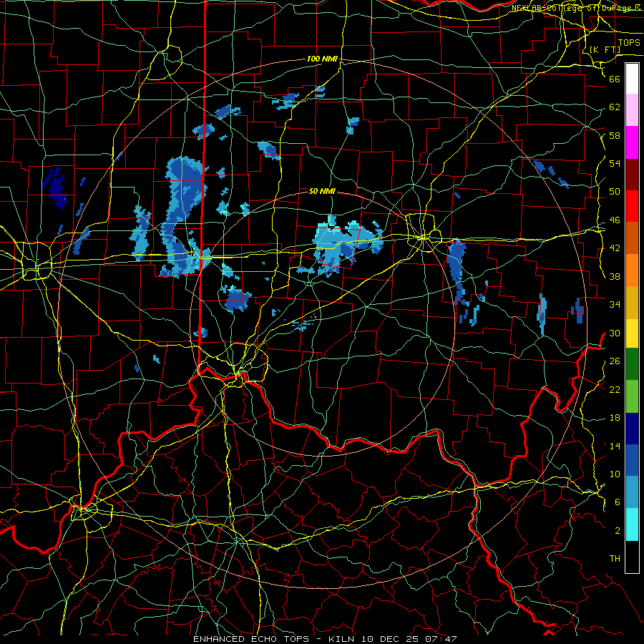This screenshot has width=644, height=644.
Task: Pick the bright red legend swatch
Action: (632, 206)
